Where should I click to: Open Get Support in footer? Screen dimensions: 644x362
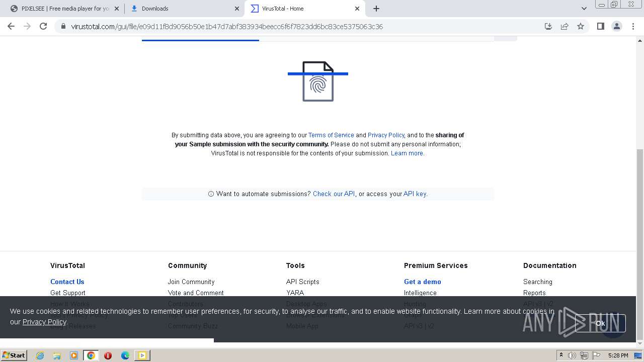(67, 293)
